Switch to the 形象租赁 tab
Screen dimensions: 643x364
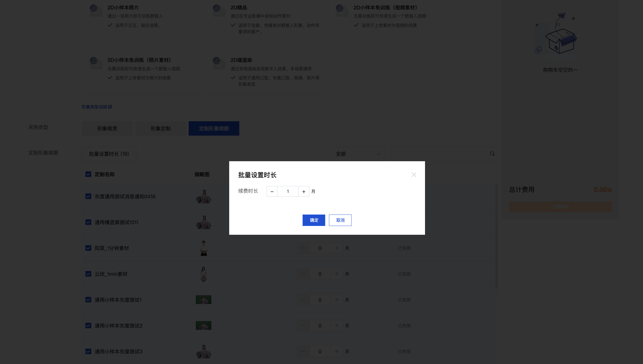tap(107, 128)
